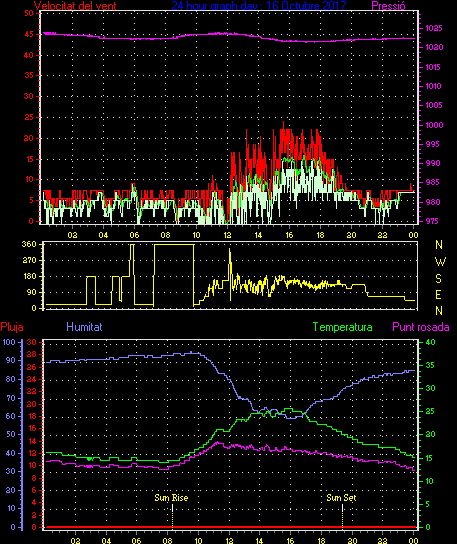Click the red 28 rain axis value

pos(32,355)
